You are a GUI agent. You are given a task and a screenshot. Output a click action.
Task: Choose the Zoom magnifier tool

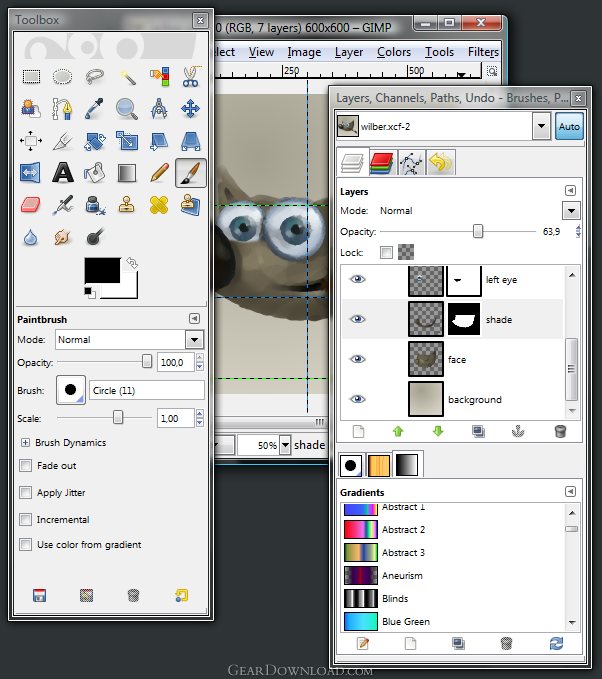(x=126, y=108)
